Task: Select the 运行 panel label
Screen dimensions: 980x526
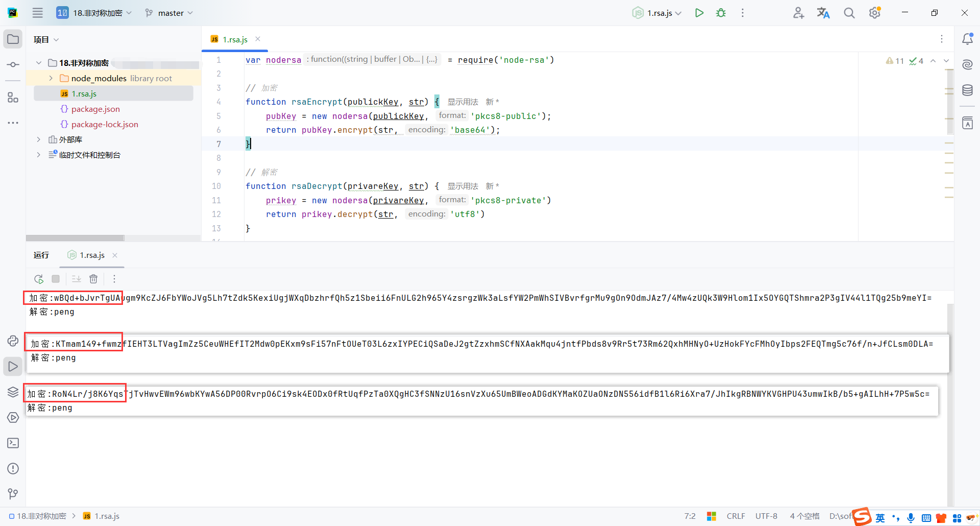Action: pos(41,255)
